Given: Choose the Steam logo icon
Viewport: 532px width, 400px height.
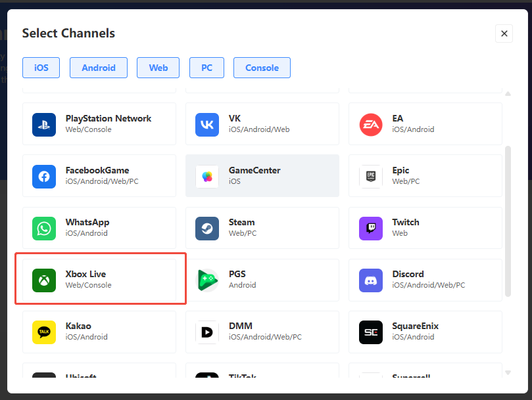Looking at the screenshot, I should coord(207,228).
